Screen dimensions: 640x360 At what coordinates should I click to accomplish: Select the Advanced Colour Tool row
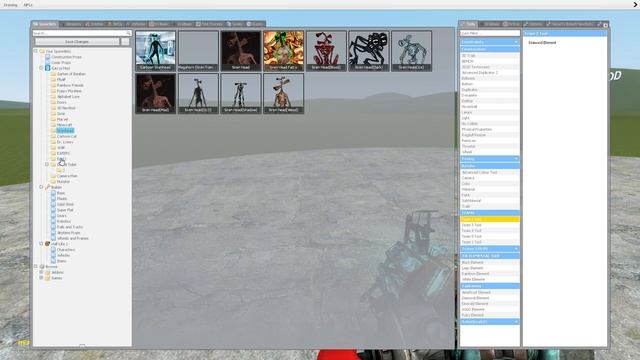(490, 173)
